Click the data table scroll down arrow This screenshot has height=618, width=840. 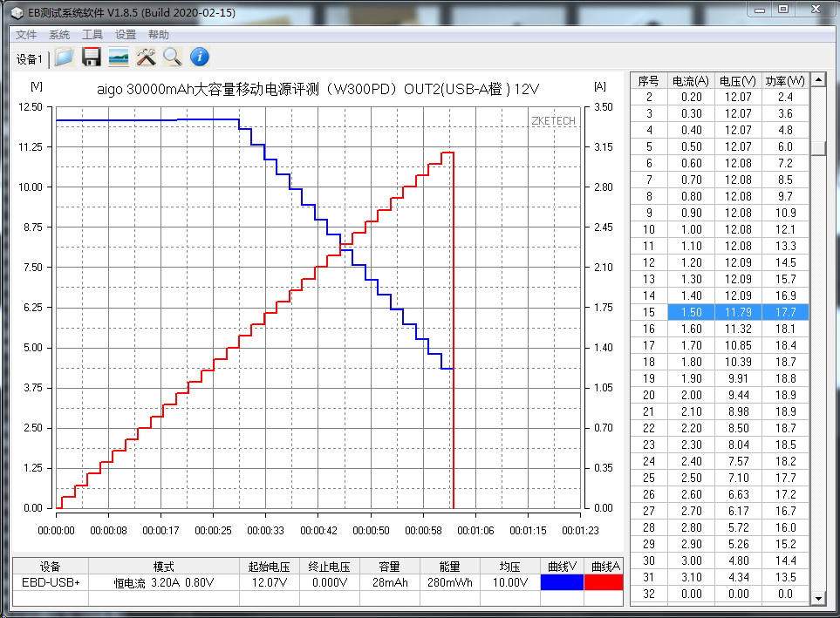click(818, 598)
